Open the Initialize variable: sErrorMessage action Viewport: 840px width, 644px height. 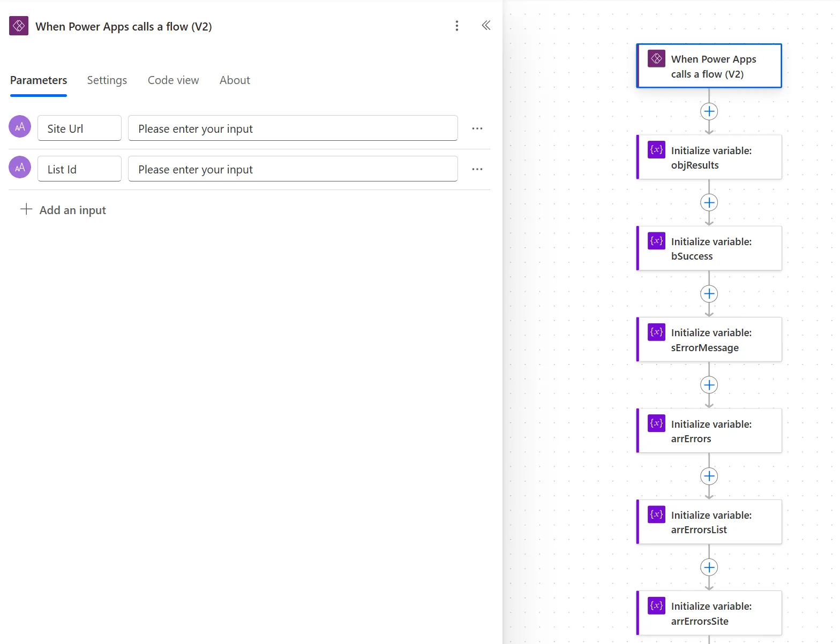click(709, 339)
